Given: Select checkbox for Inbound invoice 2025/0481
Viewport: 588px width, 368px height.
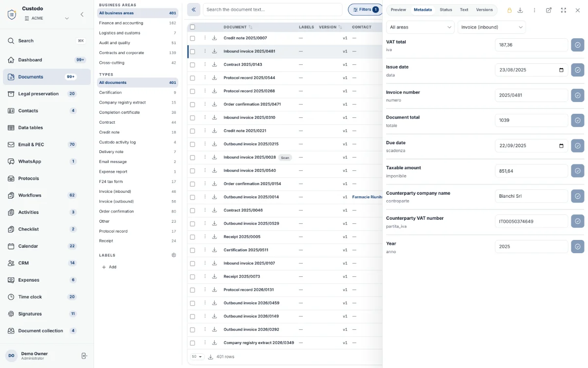Looking at the screenshot, I should (193, 52).
